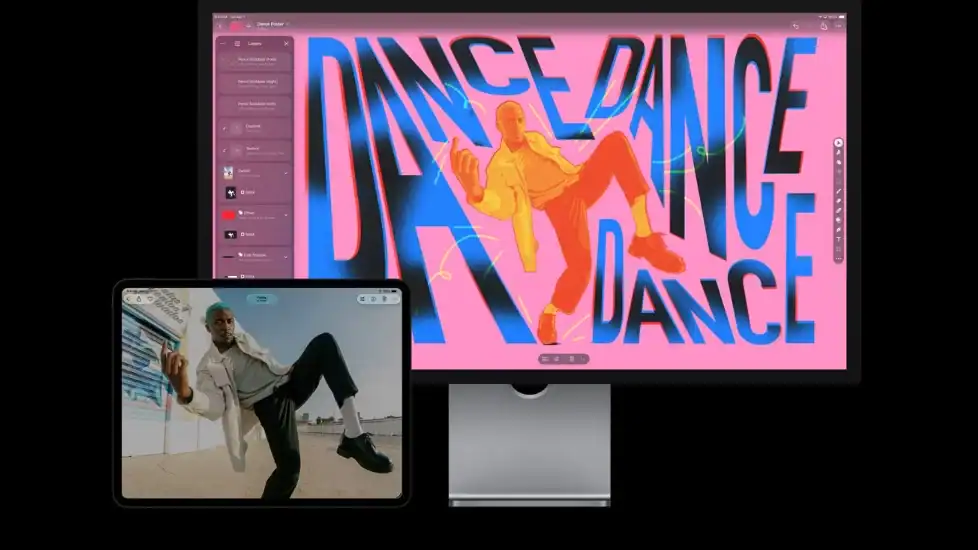
Task: Close the Layers panel with the X
Action: click(x=286, y=44)
